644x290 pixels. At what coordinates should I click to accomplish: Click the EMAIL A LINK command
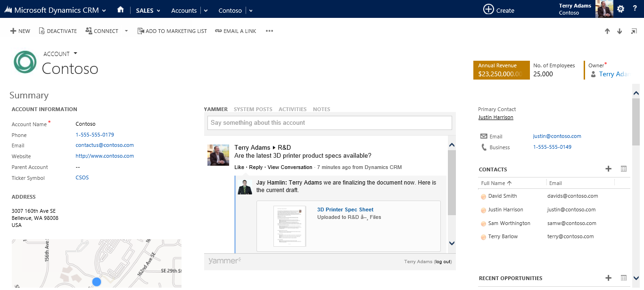(x=236, y=31)
